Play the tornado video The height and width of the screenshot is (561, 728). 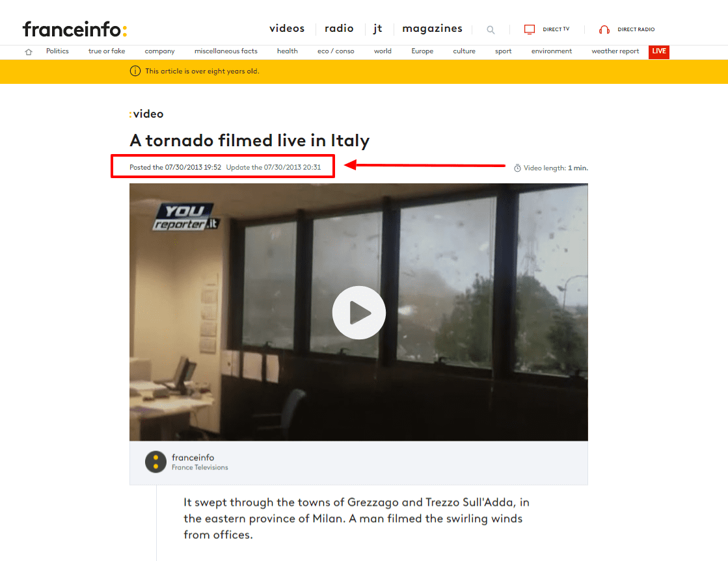pos(359,312)
